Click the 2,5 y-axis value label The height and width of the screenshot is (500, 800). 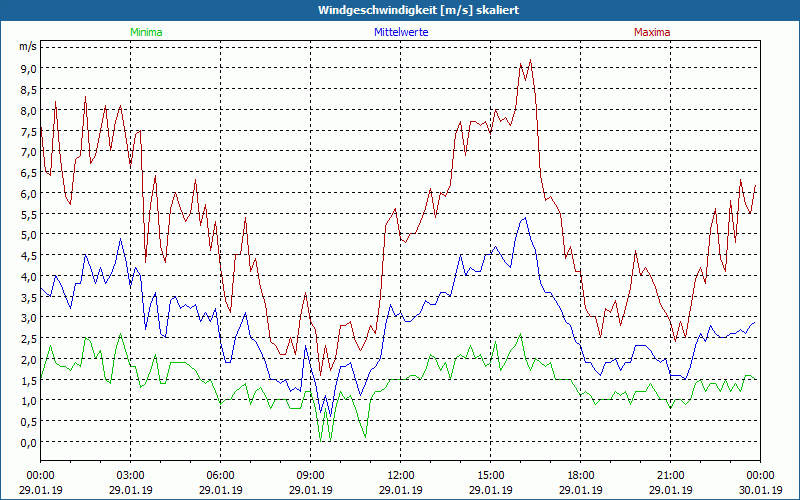coord(28,339)
